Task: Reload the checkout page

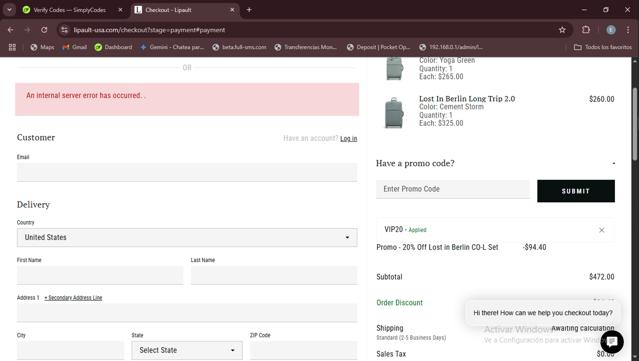Action: (44, 30)
